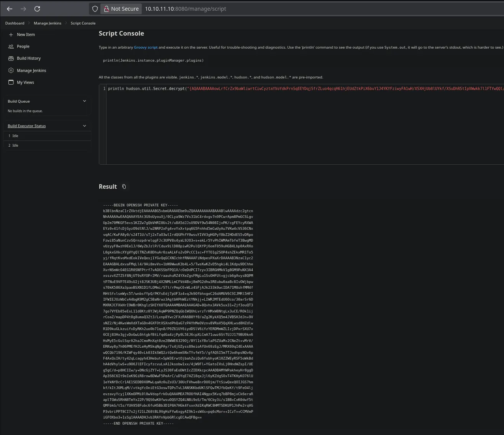Click the browser address bar URL
The image size is (504, 435).
click(x=186, y=9)
